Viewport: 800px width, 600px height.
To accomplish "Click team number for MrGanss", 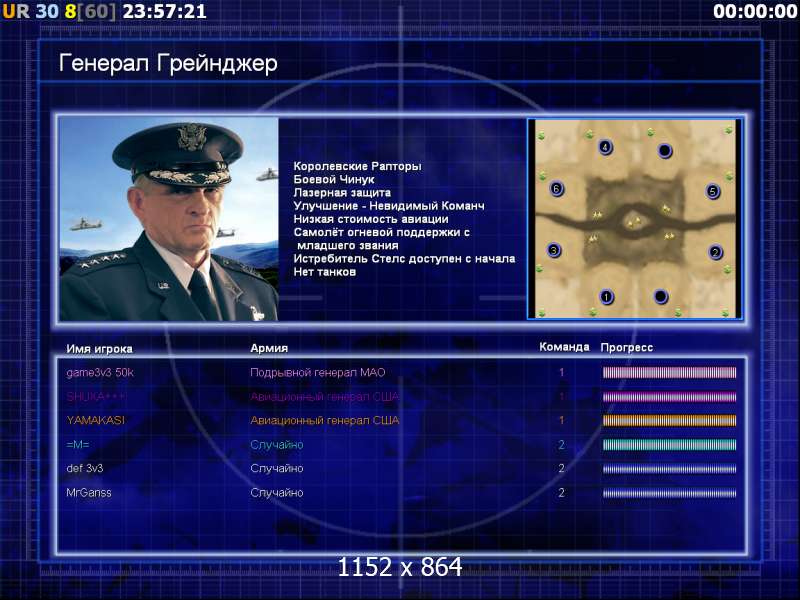I will [561, 493].
